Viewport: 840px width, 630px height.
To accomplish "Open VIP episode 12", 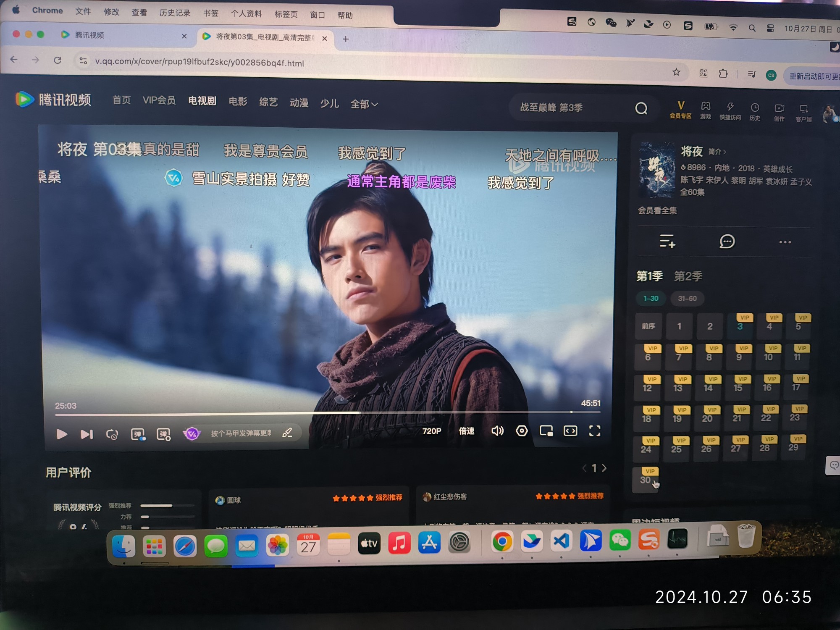I will [x=647, y=387].
